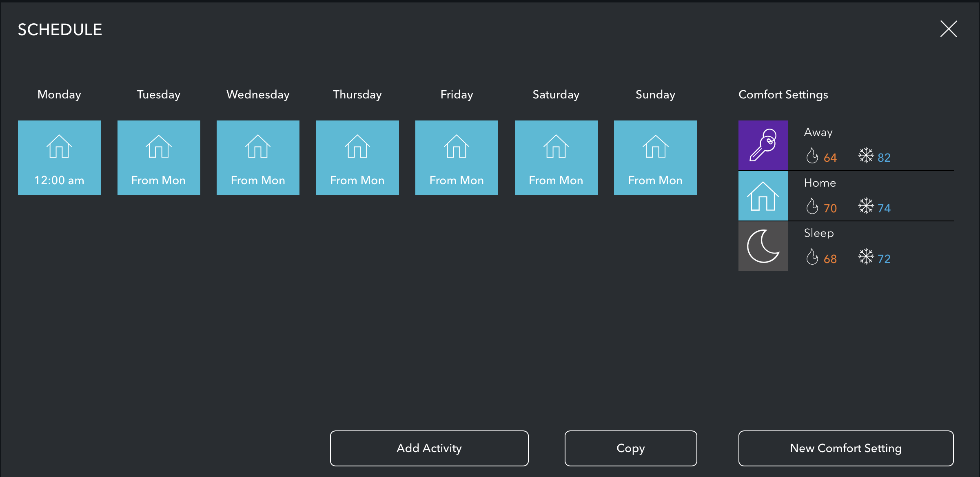Click the Sleep moon icon tile

pos(763,246)
